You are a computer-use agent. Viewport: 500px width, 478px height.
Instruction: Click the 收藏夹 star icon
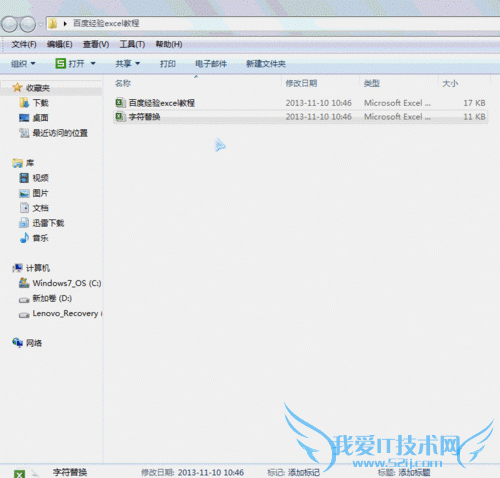[x=17, y=88]
